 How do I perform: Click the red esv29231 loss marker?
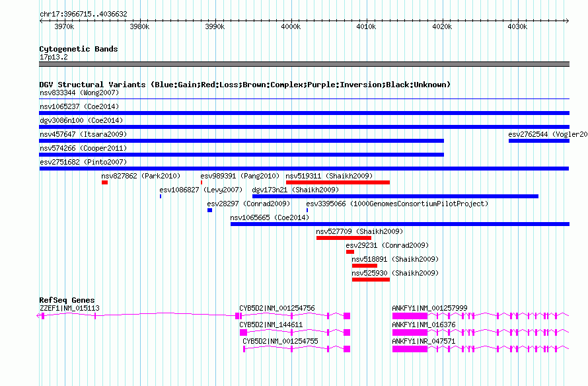[x=350, y=252]
